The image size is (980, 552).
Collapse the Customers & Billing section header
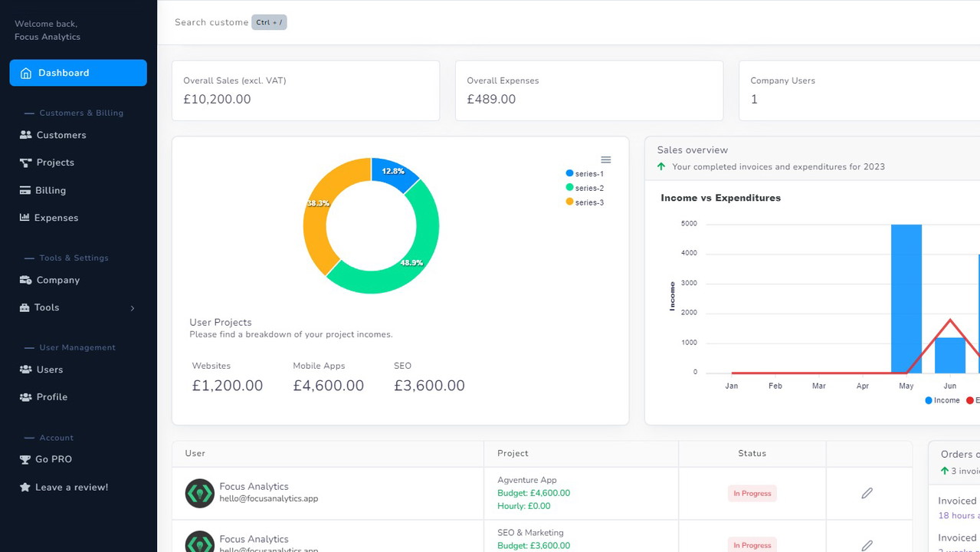(x=82, y=113)
